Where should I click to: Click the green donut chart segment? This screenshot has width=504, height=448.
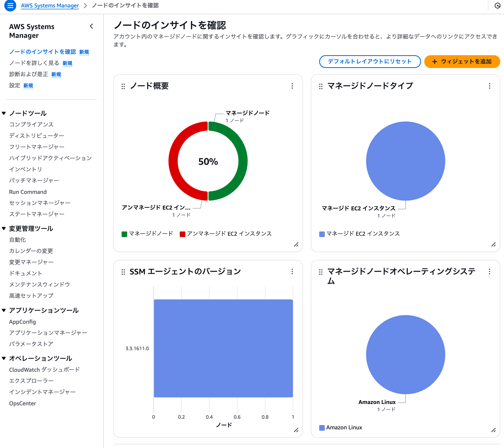click(243, 161)
